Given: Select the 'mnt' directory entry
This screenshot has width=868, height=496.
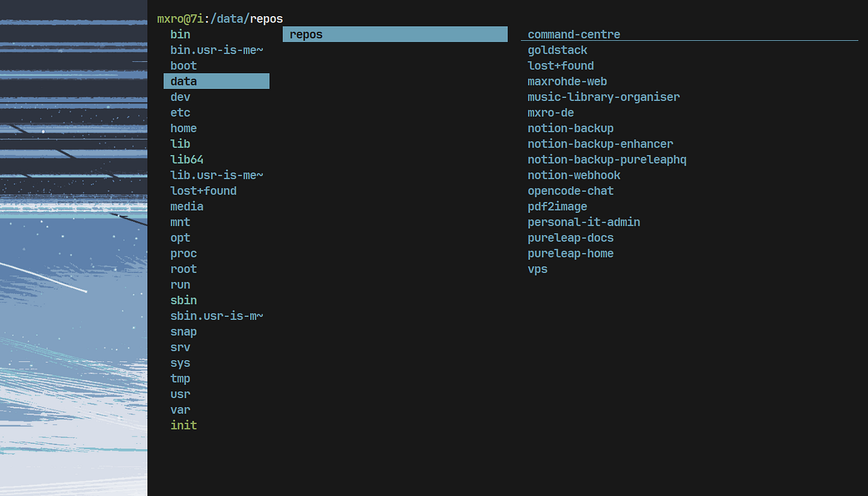Looking at the screenshot, I should point(180,222).
